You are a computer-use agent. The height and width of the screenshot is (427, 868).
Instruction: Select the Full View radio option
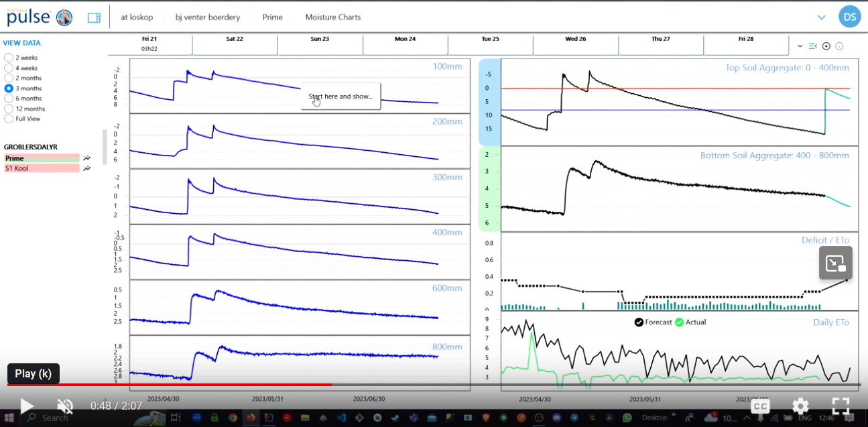coord(23,119)
